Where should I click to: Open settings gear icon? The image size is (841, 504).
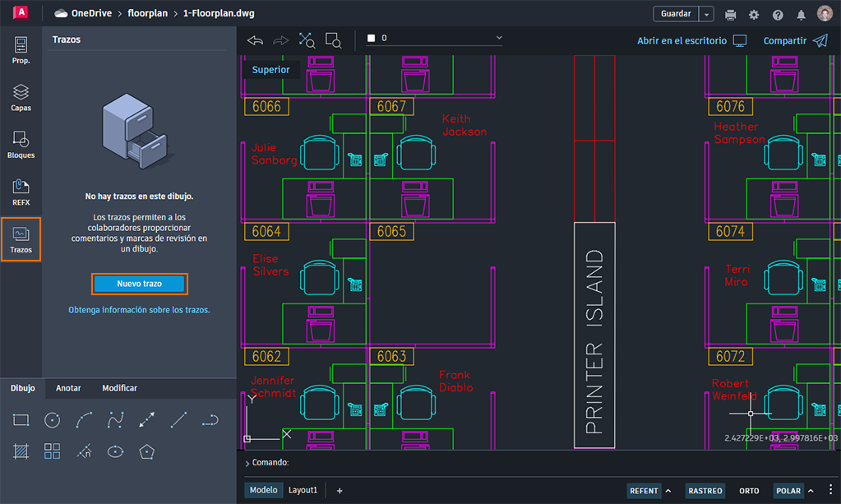point(754,15)
